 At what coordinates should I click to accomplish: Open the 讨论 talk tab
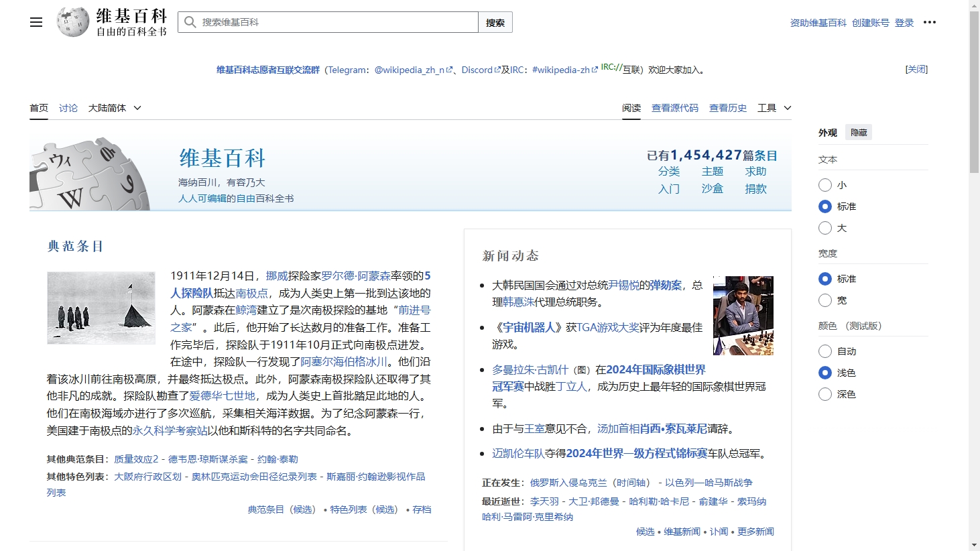(68, 108)
